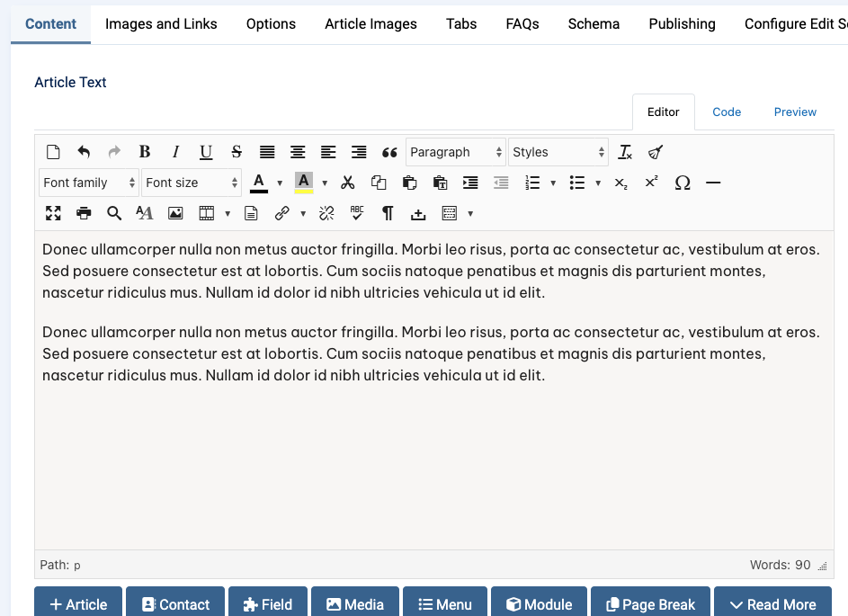Toggle underline formatting
The image size is (848, 616).
click(206, 152)
